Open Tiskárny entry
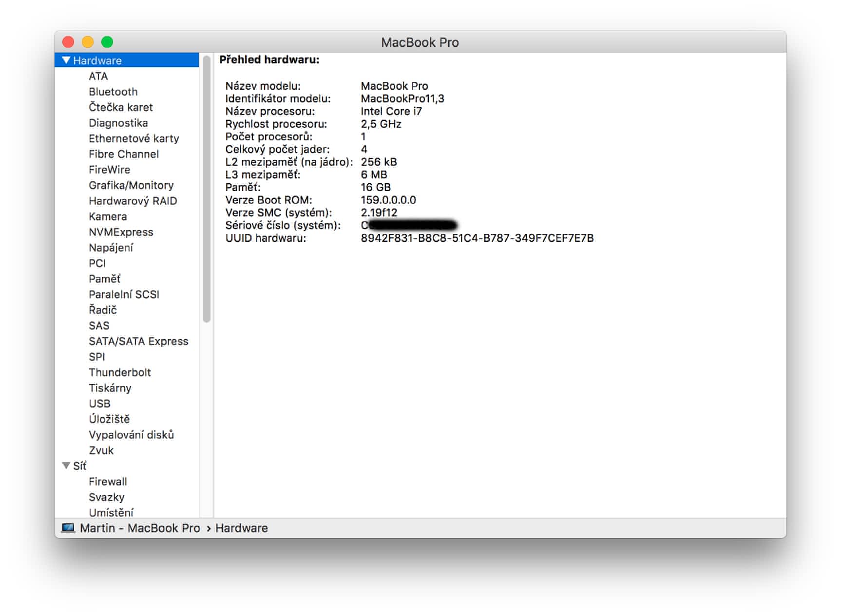841x616 pixels. tap(110, 388)
